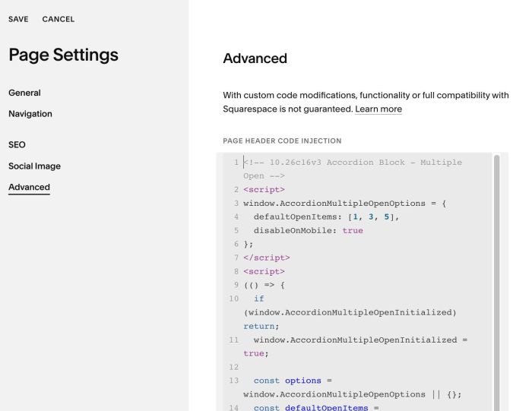
Task: Click line number 12 in the gutter
Action: (x=234, y=367)
